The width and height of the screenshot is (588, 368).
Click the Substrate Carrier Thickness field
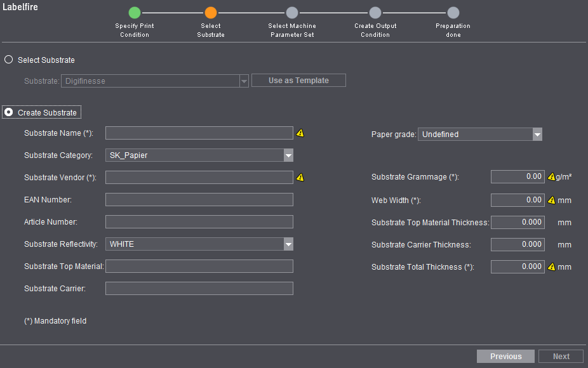click(x=518, y=244)
